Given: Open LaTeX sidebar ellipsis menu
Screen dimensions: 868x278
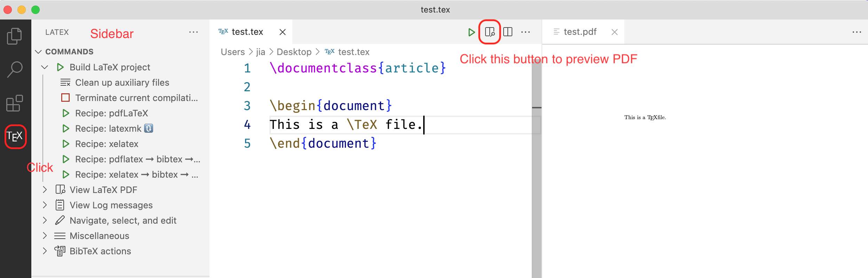Looking at the screenshot, I should click(x=194, y=32).
